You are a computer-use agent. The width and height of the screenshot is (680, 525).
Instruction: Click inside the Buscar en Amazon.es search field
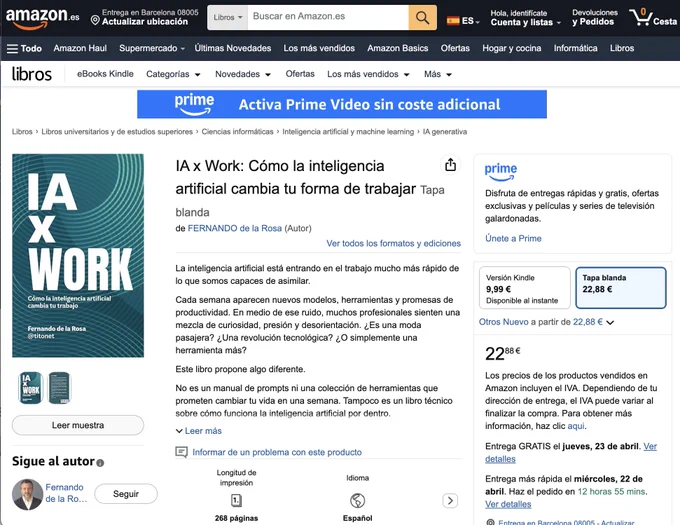click(328, 17)
